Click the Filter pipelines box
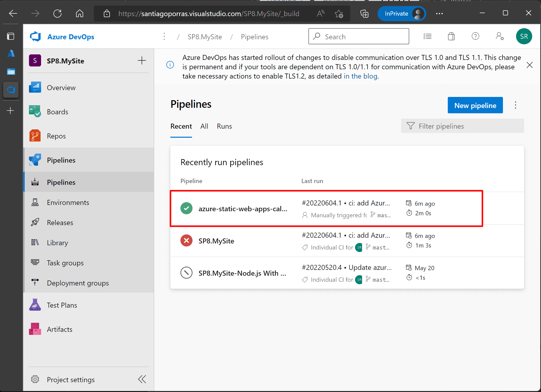Image resolution: width=541 pixels, height=392 pixels. (x=463, y=126)
